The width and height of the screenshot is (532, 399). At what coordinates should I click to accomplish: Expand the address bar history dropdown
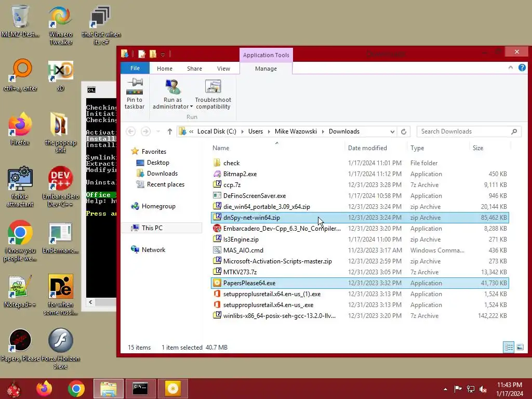(x=392, y=131)
